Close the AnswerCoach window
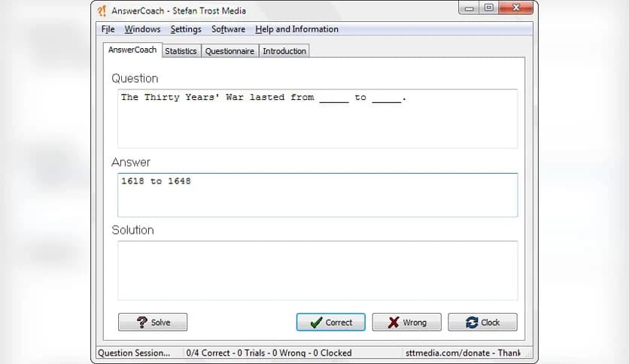This screenshot has height=364, width=629. point(516,8)
